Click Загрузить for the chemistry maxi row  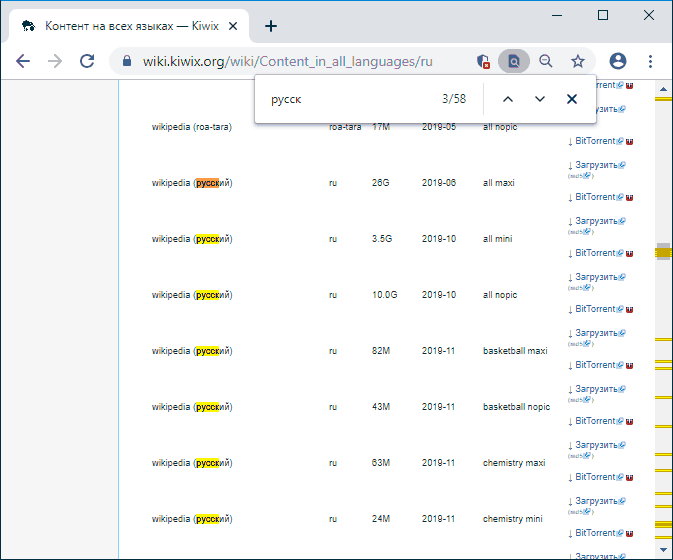597,445
